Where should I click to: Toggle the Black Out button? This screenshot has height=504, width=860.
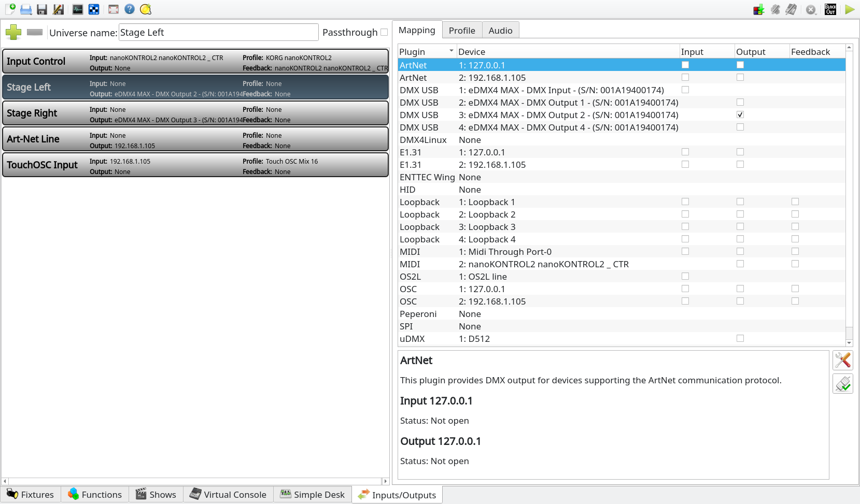click(x=830, y=9)
